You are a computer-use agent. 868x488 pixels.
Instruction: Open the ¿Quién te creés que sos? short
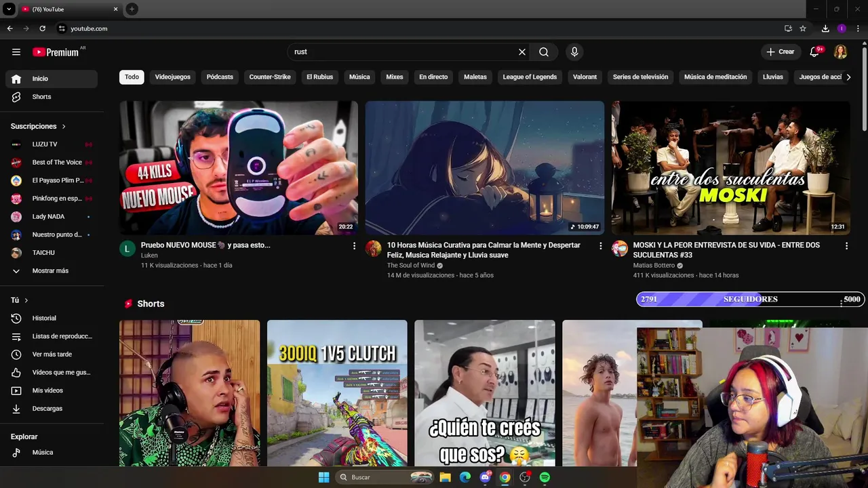(x=485, y=393)
